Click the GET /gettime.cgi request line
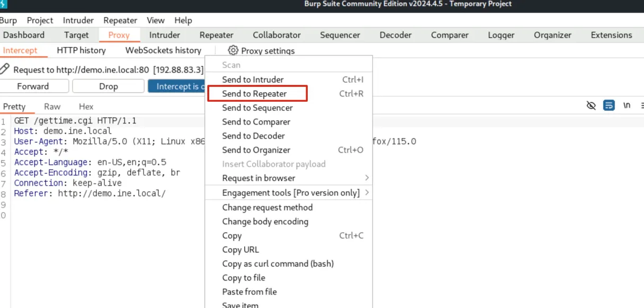644x308 pixels. (x=75, y=121)
